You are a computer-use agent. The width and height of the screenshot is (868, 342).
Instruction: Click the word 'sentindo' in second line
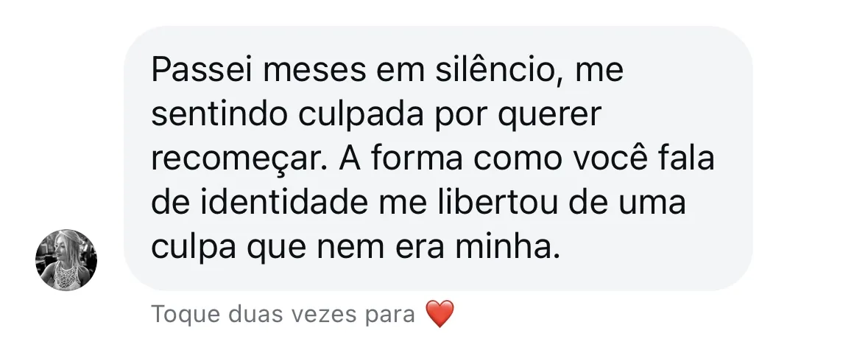coord(219,114)
